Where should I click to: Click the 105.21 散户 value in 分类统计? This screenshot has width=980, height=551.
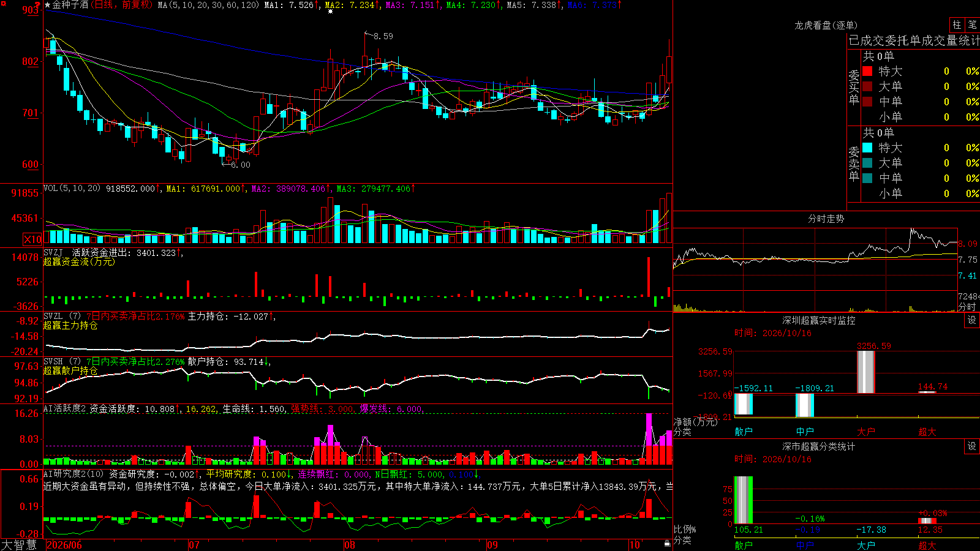coord(748,530)
